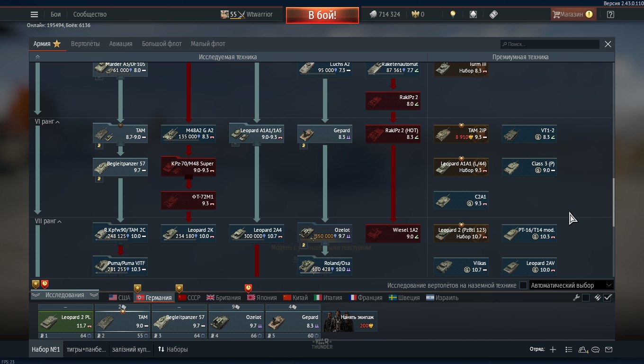Open the warbonds diamond icon
Screen dimensions: 644x364
(x=473, y=14)
